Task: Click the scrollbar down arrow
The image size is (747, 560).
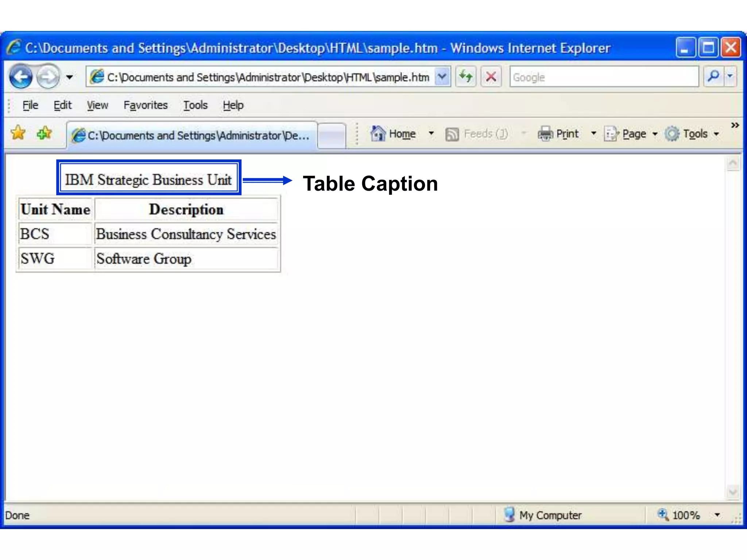Action: point(733,492)
